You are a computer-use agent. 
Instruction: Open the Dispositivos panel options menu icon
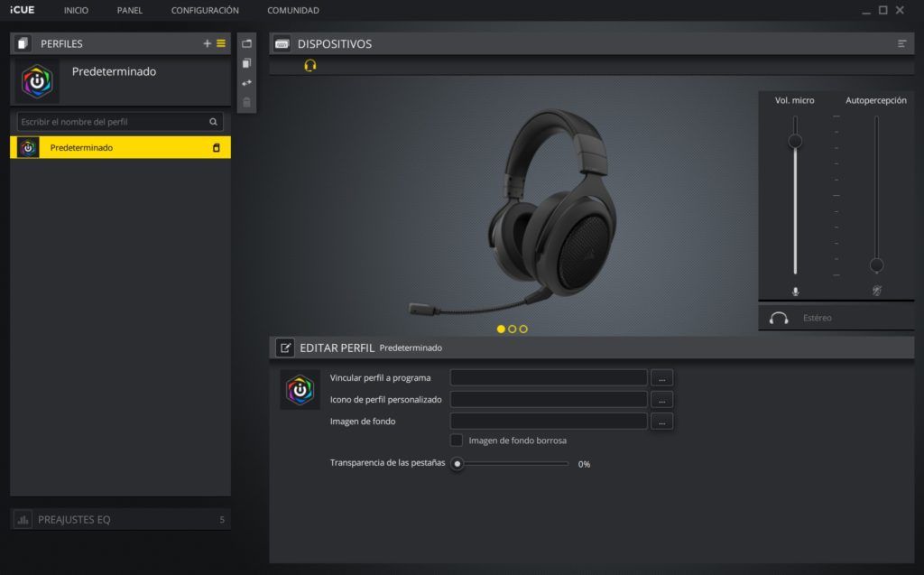coord(901,43)
